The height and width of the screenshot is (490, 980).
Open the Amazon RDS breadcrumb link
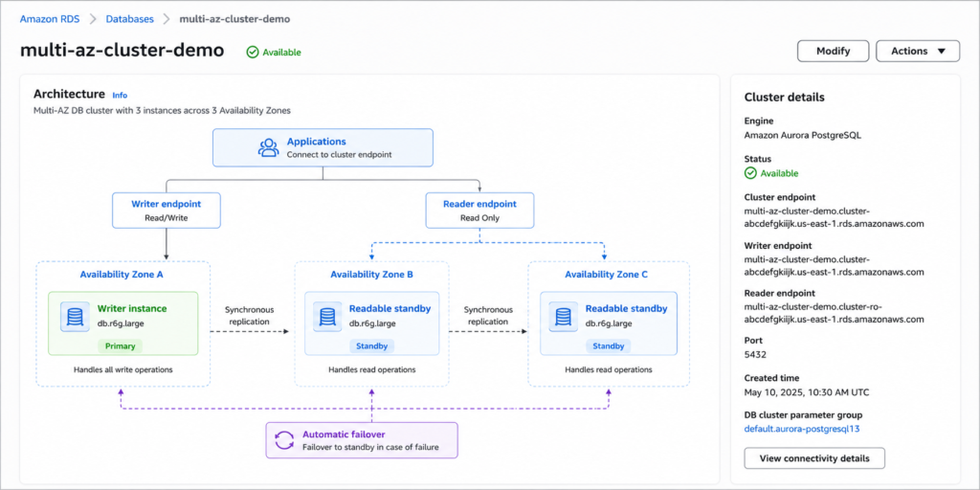click(50, 19)
